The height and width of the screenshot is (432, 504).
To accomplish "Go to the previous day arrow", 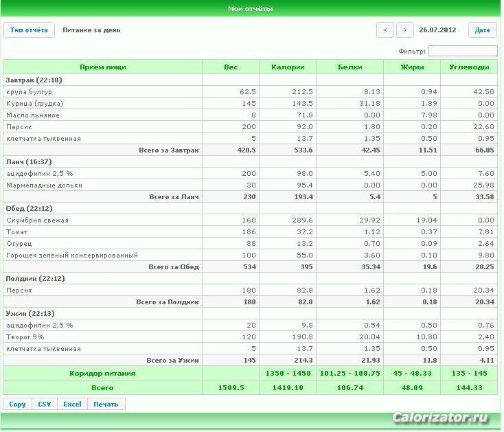I will click(x=385, y=30).
